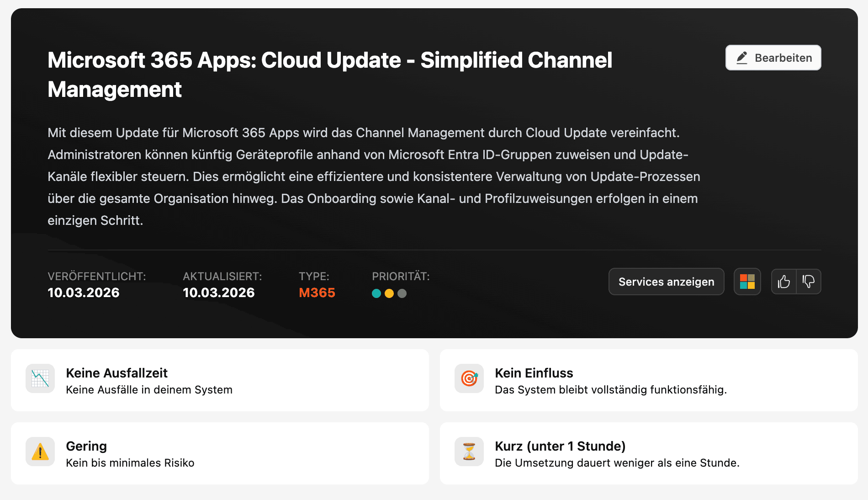Click 'Keine Ausfälle in deinem System'
Viewport: 868px width, 500px height.
tap(149, 390)
